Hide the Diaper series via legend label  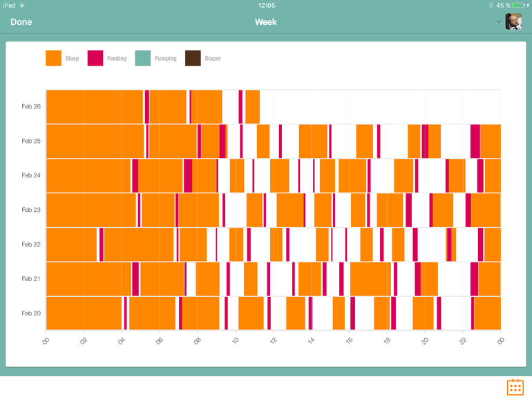[x=213, y=59]
